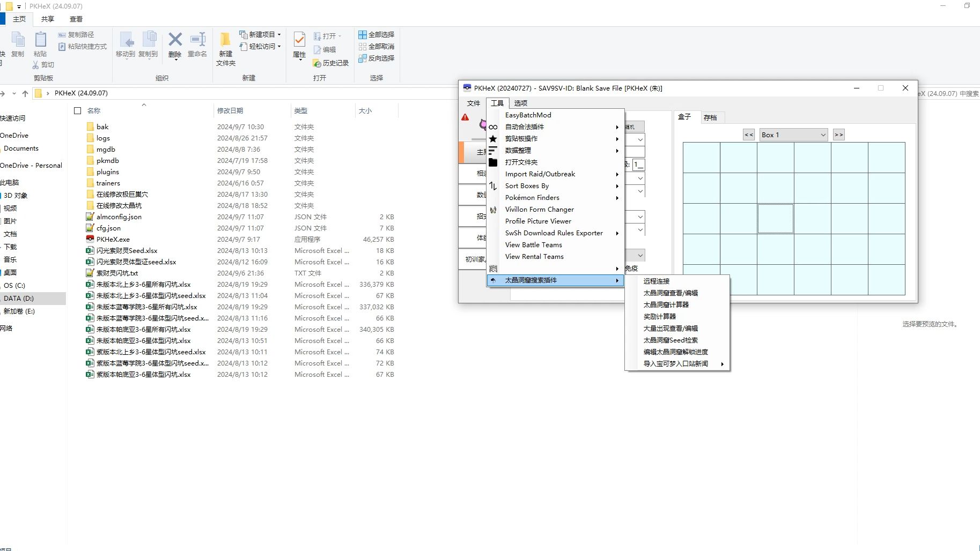The height and width of the screenshot is (551, 980).
Task: Select the trainers folder
Action: point(108,183)
